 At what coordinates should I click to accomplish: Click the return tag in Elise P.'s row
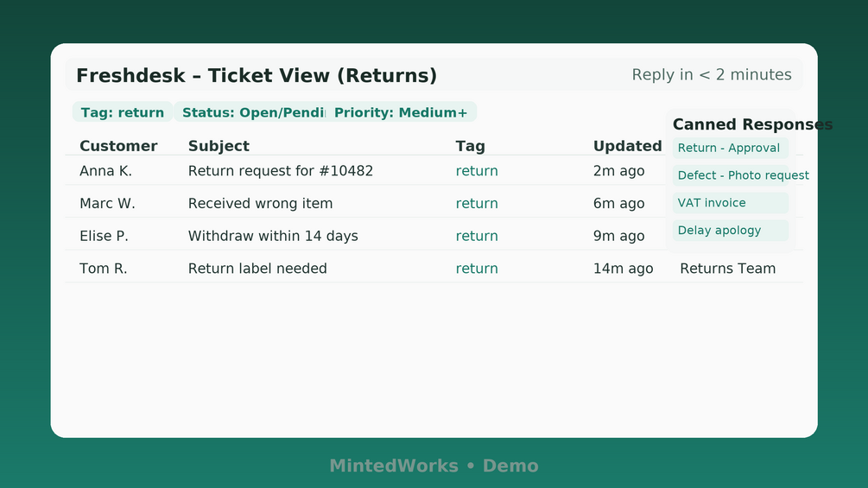[x=477, y=237]
